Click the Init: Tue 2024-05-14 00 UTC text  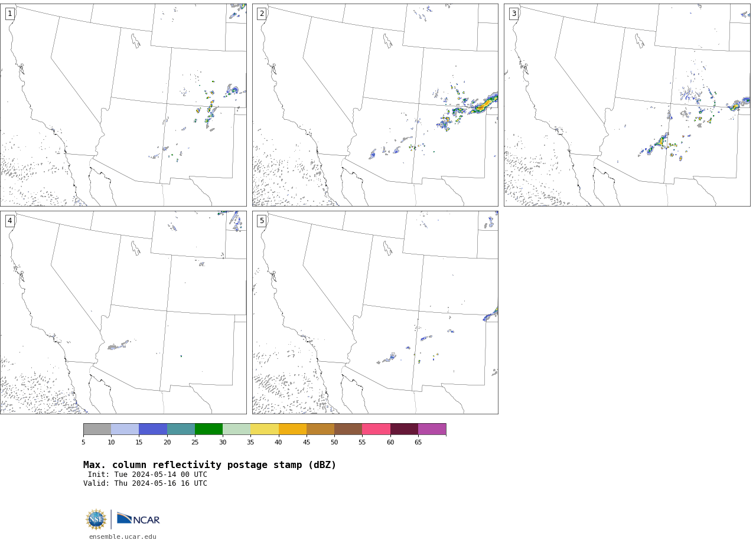click(x=148, y=475)
